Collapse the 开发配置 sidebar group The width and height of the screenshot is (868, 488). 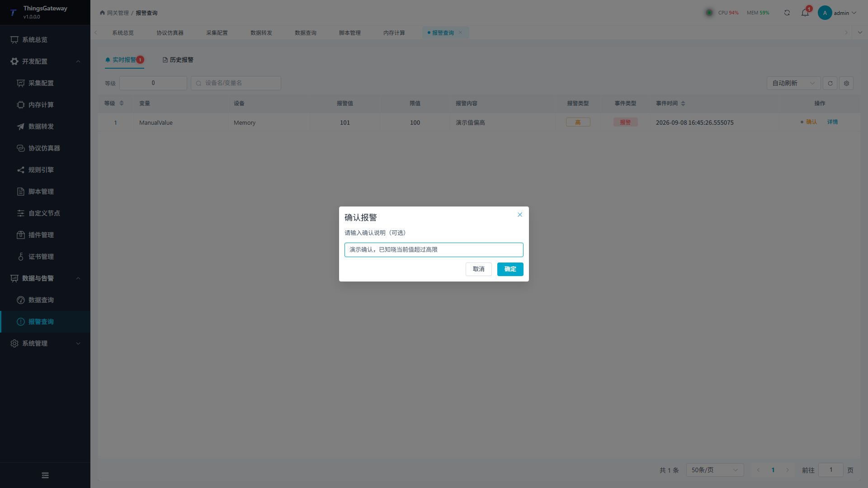45,61
